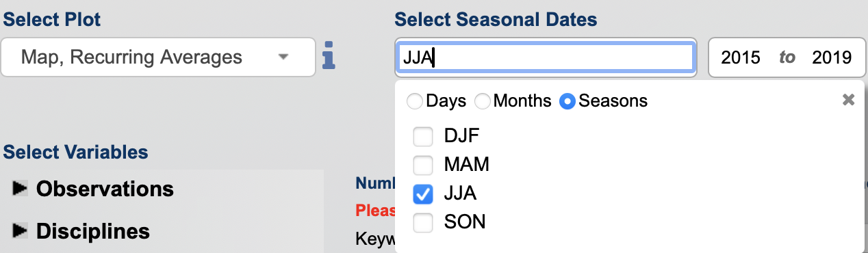Select the Months radio button

pos(483,102)
